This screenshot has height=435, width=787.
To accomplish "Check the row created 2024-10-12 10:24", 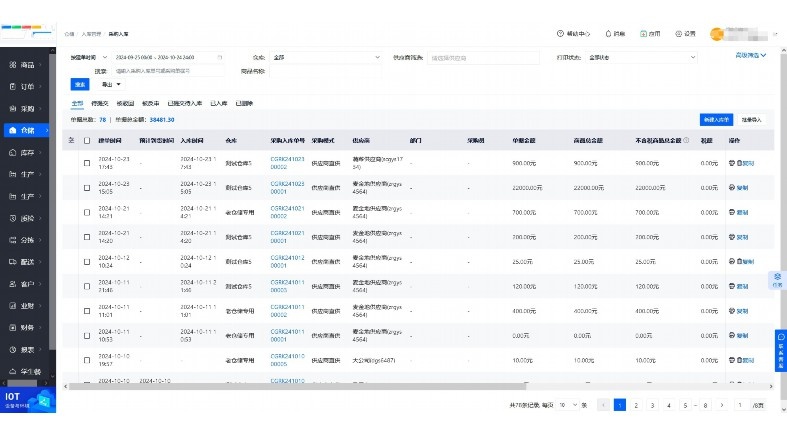I will coord(87,261).
